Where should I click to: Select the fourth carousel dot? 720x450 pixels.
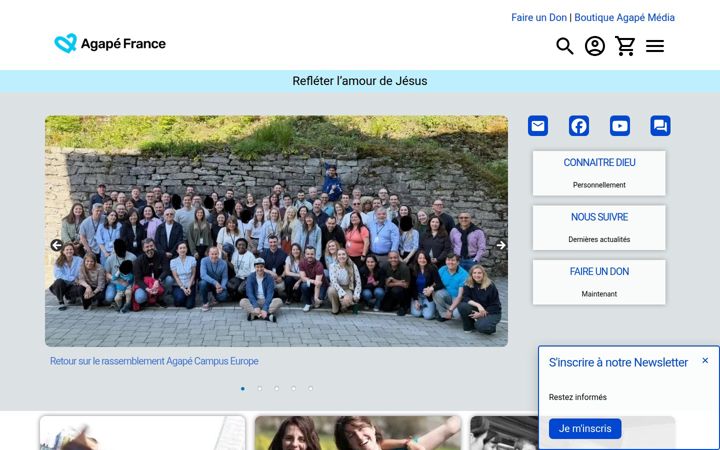[x=293, y=388]
